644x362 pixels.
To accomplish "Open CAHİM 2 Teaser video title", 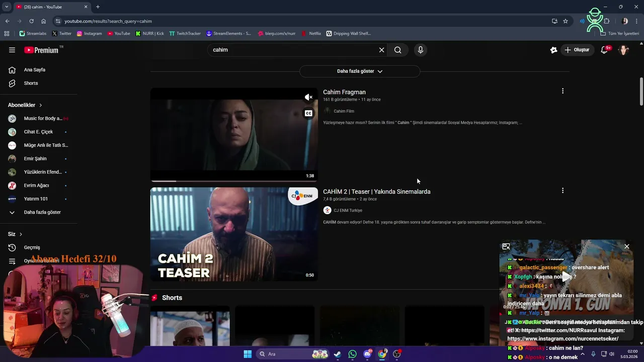I will [376, 192].
